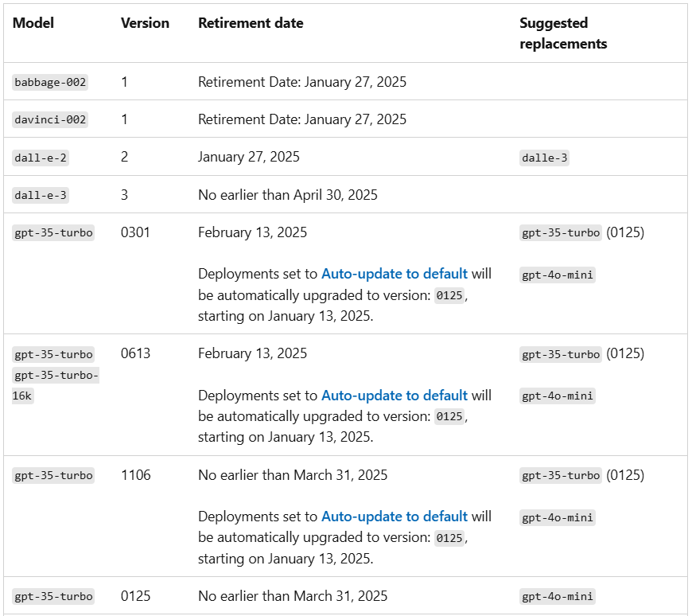The image size is (692, 616).
Task: Click the Suggested replacements column header
Action: click(563, 33)
